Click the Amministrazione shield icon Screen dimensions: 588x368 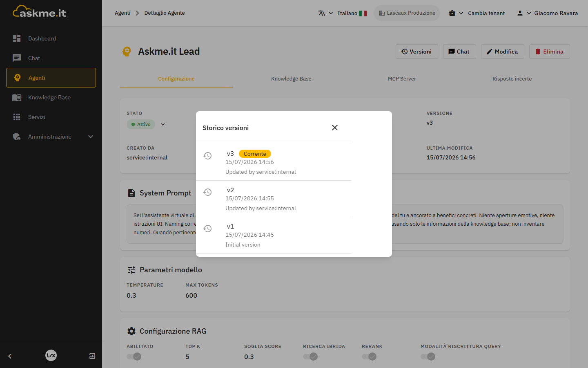(17, 137)
